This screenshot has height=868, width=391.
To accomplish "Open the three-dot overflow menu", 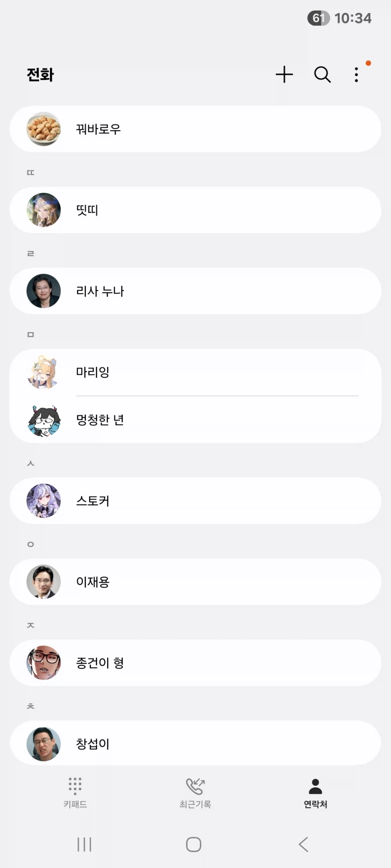I will (x=356, y=74).
